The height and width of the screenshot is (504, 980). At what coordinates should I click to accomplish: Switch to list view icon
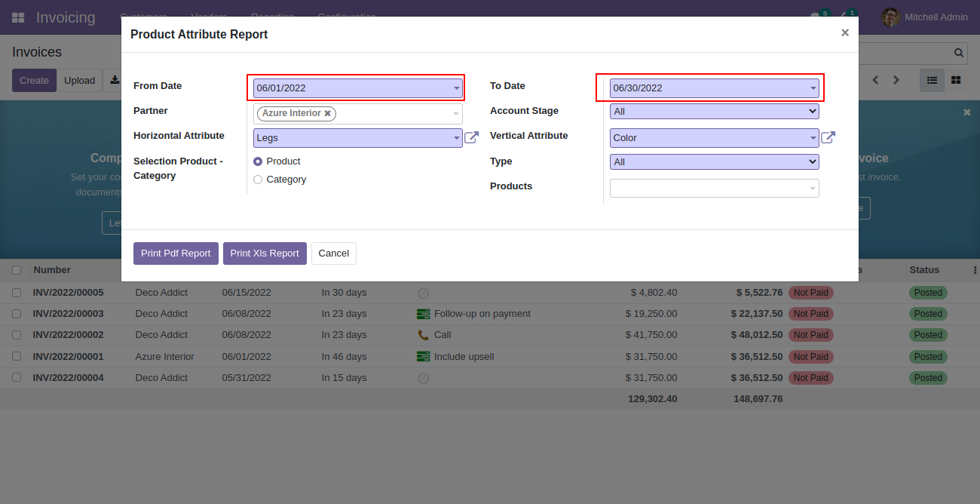tap(932, 80)
